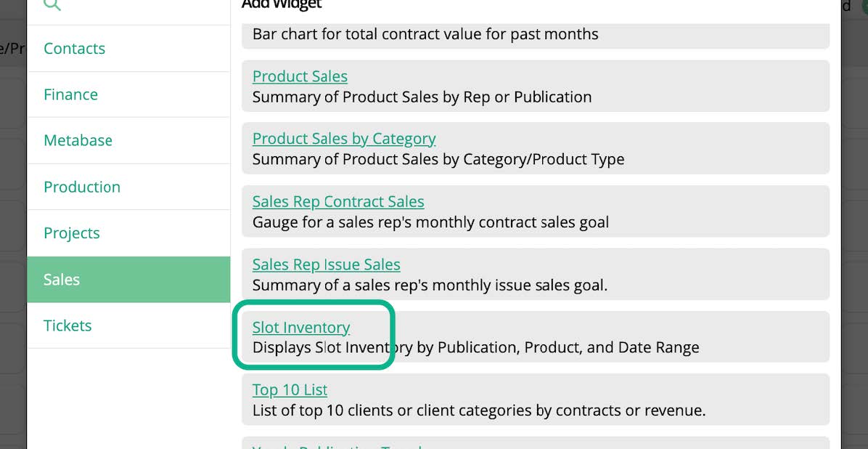Open the Product Sales by Category link

coord(344,139)
